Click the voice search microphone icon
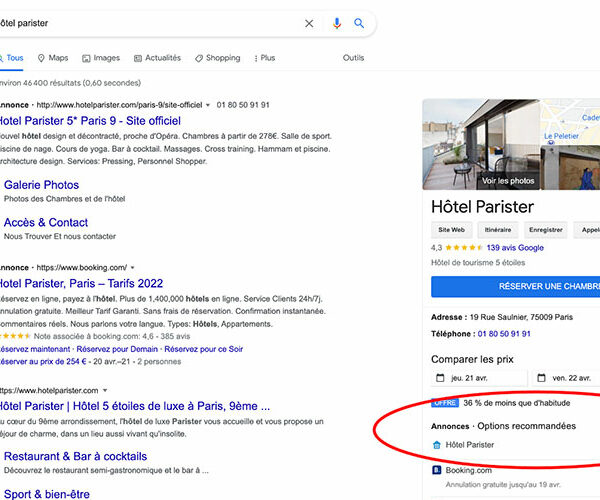 tap(337, 23)
